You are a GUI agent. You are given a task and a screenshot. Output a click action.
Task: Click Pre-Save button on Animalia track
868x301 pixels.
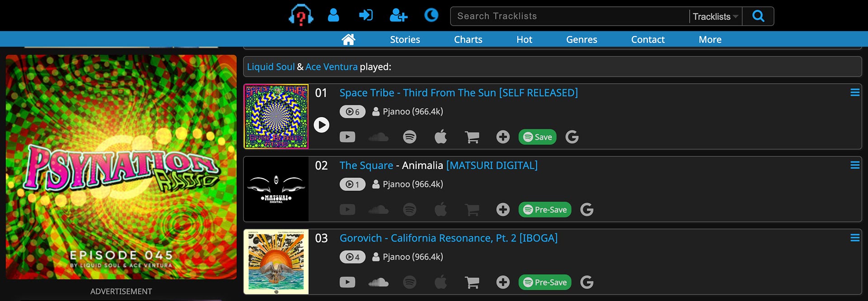545,210
